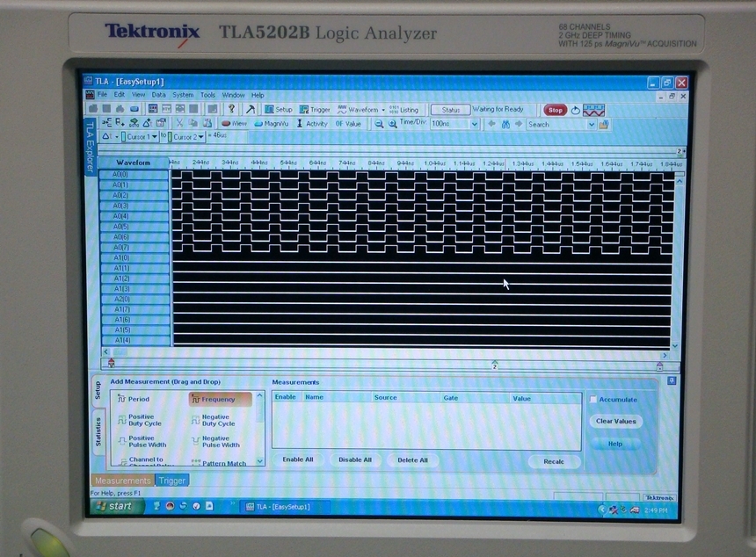Switch to the Setup side tab
The image size is (756, 557).
click(98, 390)
